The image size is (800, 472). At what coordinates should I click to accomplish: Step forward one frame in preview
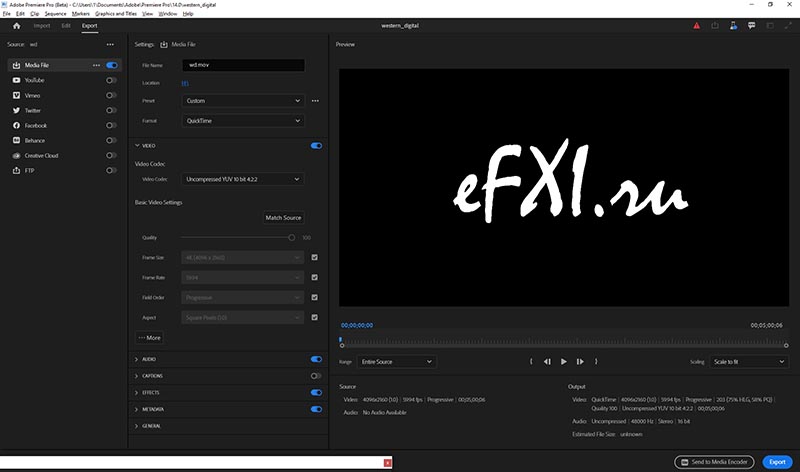point(580,361)
